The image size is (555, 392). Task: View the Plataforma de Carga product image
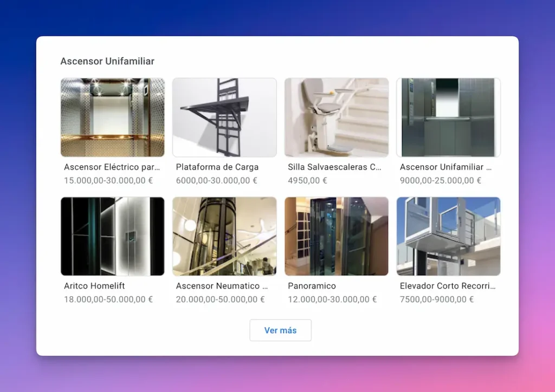click(x=224, y=117)
